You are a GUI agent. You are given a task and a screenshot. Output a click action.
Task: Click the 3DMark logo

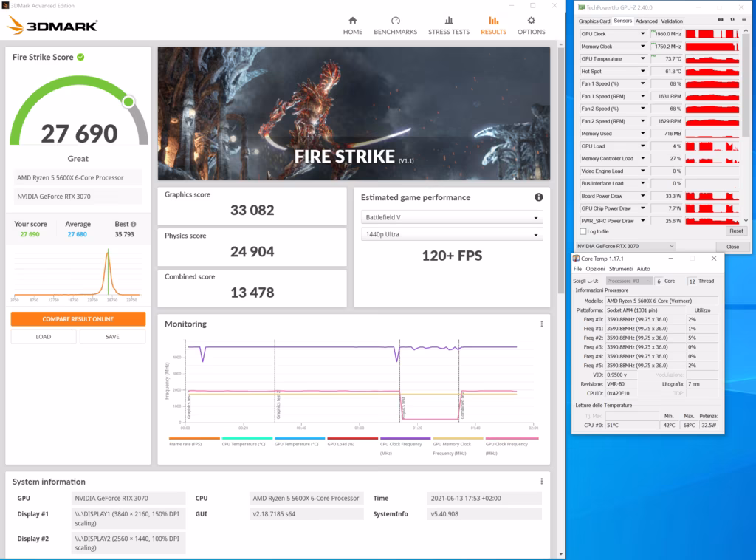click(x=52, y=25)
